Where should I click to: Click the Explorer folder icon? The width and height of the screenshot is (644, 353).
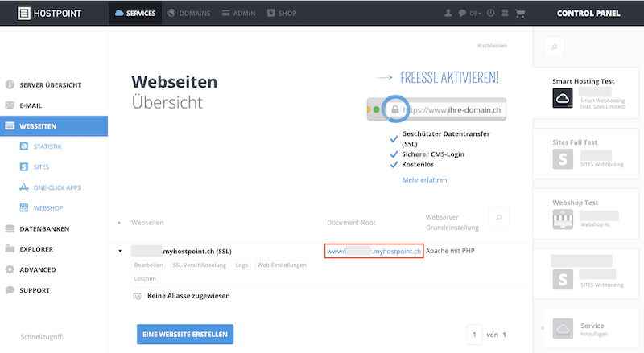coord(10,248)
